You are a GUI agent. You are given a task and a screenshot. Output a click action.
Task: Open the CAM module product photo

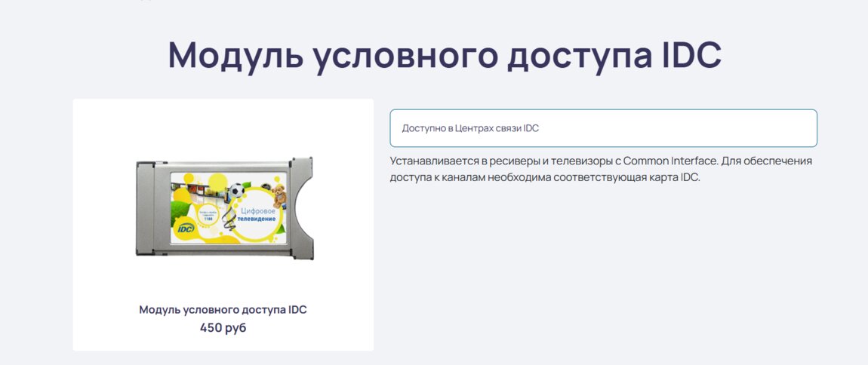(x=223, y=206)
